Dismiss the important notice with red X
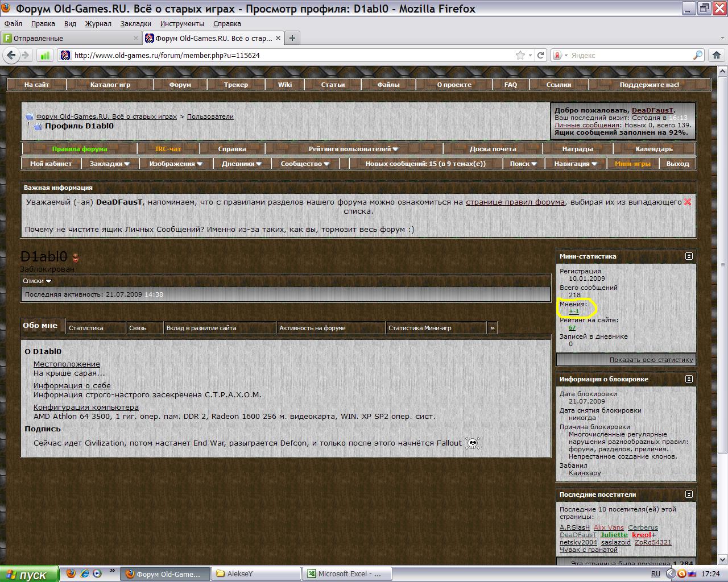Screen dimensions: 728x582 [x=688, y=202]
